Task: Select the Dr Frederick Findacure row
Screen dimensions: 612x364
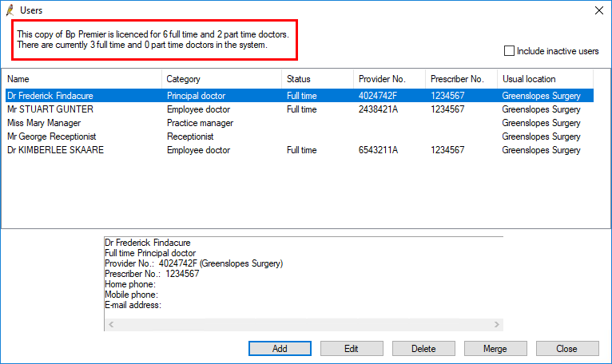Action: click(300, 96)
